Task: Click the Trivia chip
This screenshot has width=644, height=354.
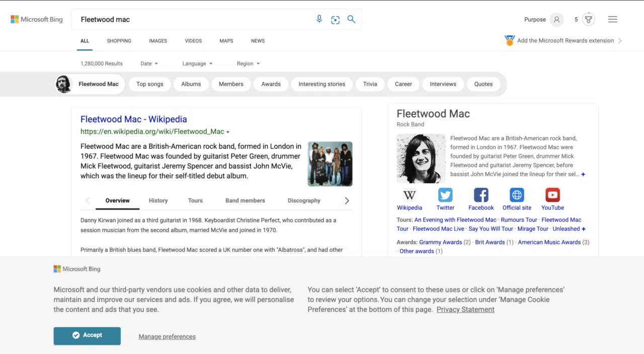Action: coord(370,84)
